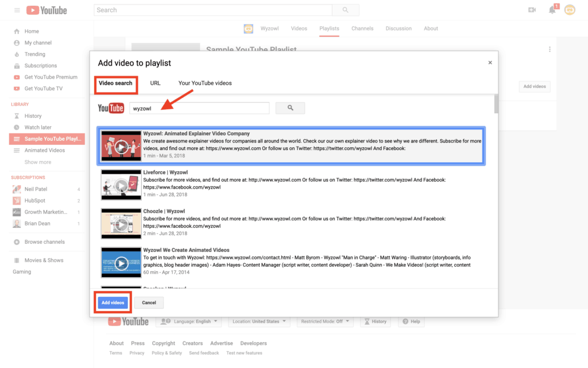This screenshot has height=368, width=588.
Task: Select Sample YouTube Playlist in sidebar
Action: (47, 139)
